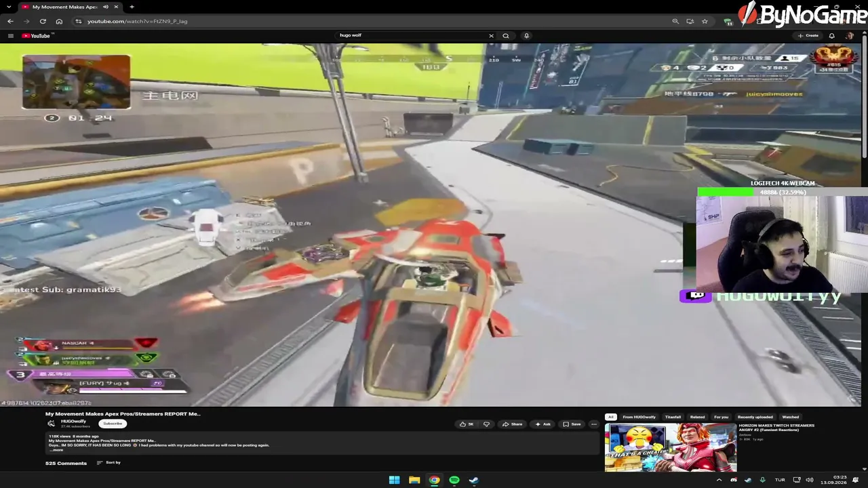
Task: Expand the description with ...more
Action: 57,450
